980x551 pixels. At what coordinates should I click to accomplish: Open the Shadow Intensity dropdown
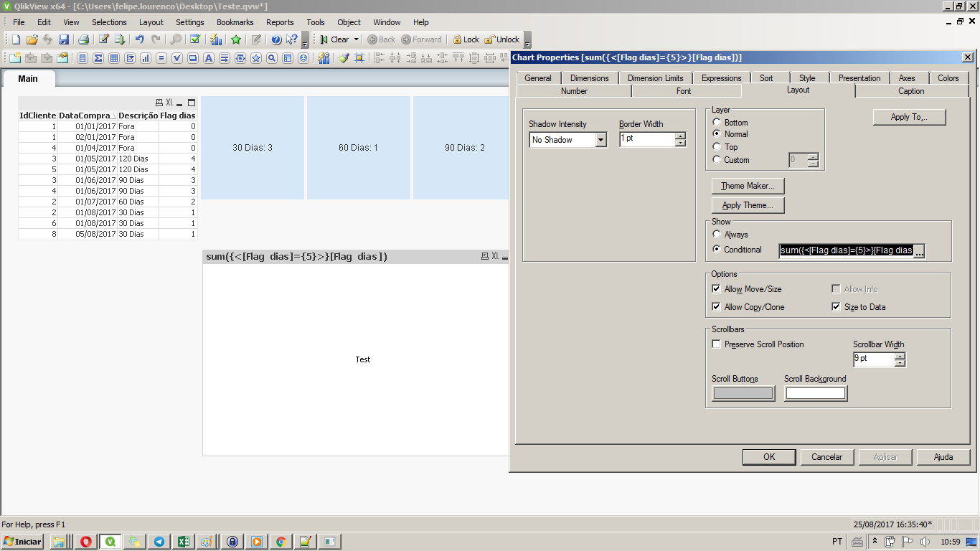(601, 140)
